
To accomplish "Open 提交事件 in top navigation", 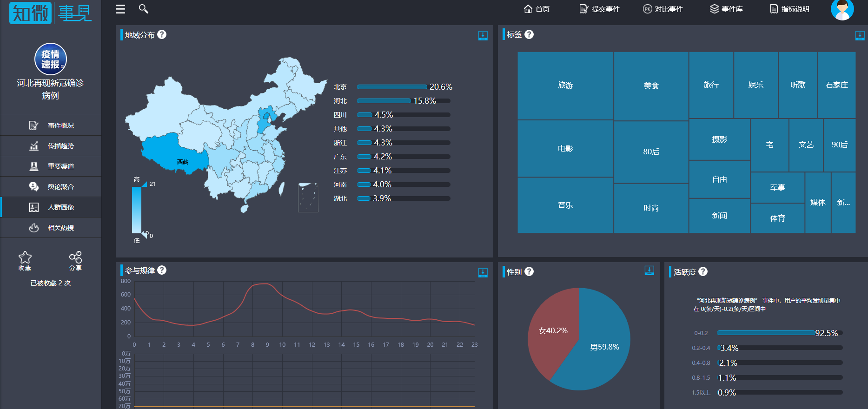I will pyautogui.click(x=599, y=9).
